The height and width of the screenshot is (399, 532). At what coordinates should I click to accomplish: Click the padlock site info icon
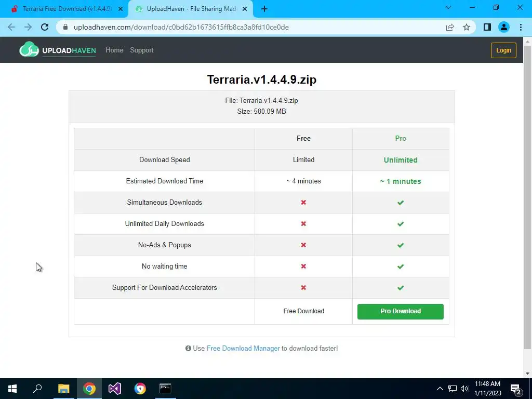coord(66,27)
